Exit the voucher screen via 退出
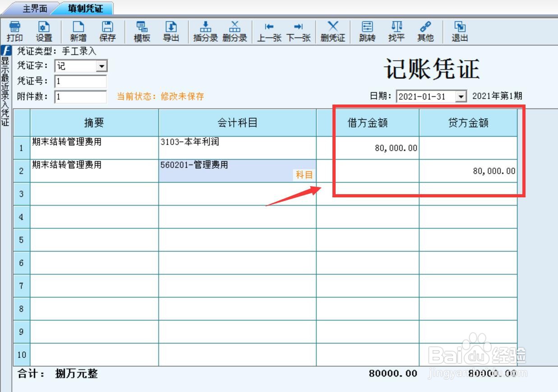 tap(460, 32)
